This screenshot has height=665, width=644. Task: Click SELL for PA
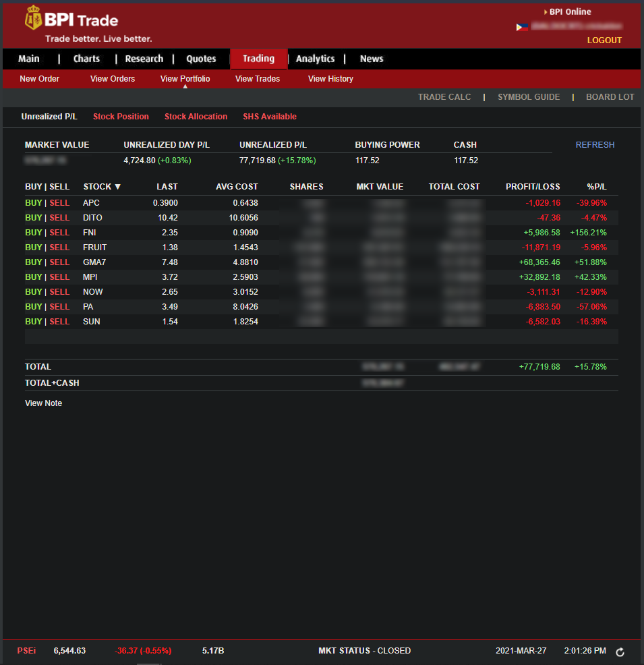tap(59, 307)
